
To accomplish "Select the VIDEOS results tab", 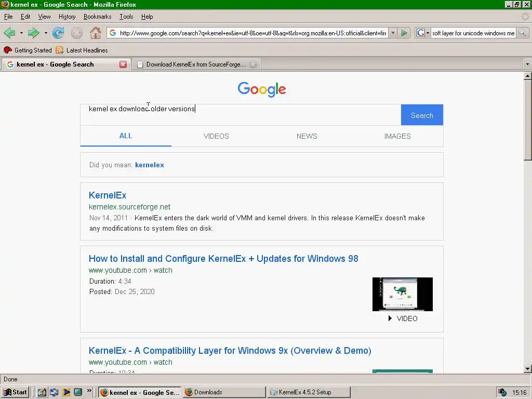I will tap(216, 136).
